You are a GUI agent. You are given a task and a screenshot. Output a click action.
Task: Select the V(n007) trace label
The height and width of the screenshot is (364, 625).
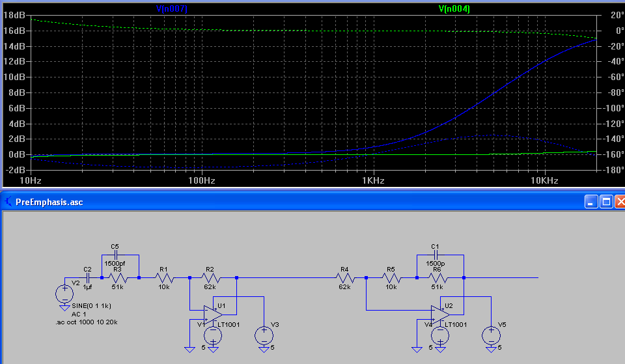tap(172, 8)
